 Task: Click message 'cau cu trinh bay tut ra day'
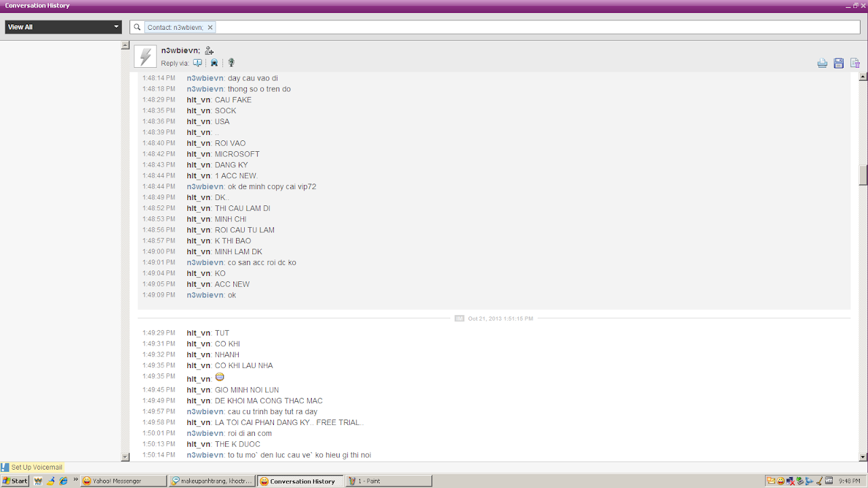[x=273, y=411]
